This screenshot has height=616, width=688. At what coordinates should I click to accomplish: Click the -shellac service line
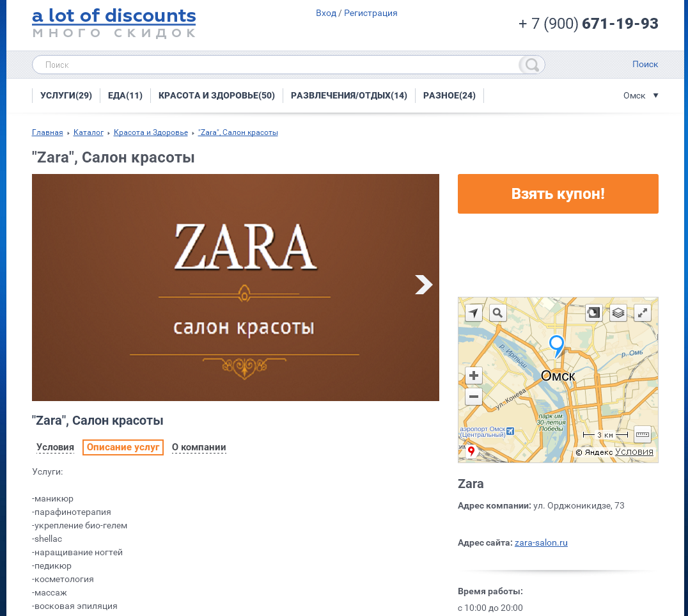click(x=47, y=539)
